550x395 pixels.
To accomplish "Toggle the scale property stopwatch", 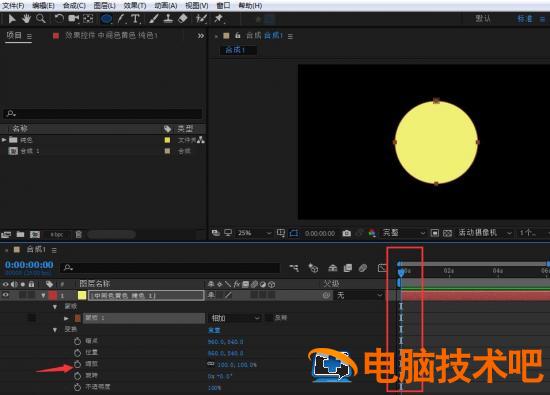I will pos(78,364).
